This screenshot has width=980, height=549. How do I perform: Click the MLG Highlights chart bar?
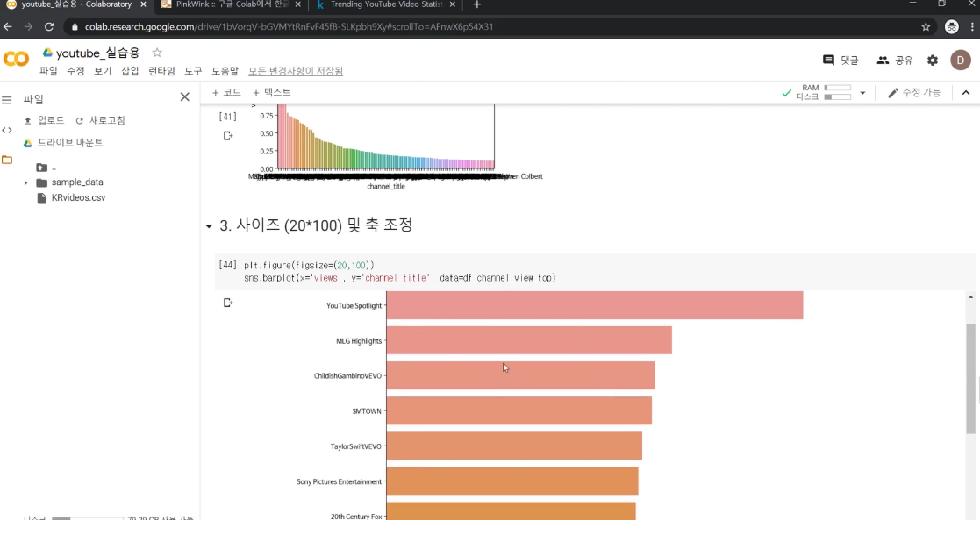click(529, 340)
